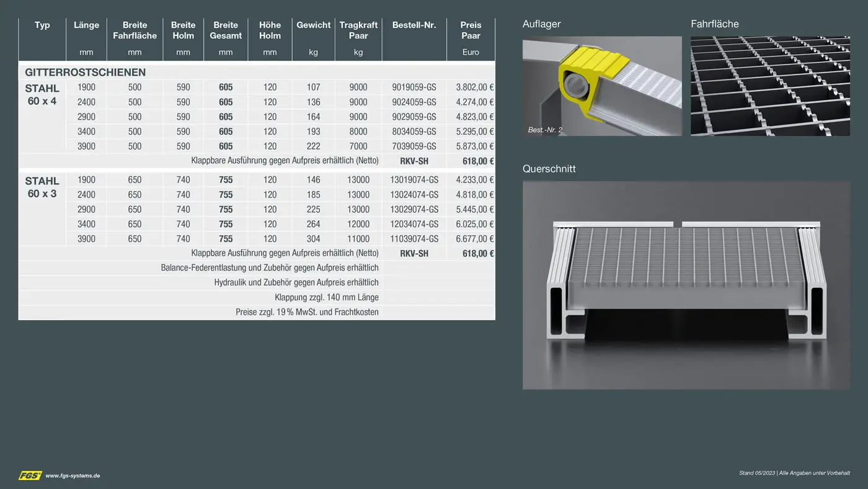This screenshot has width=868, height=489.
Task: Open the Fahrfläche grating image
Action: pos(770,86)
